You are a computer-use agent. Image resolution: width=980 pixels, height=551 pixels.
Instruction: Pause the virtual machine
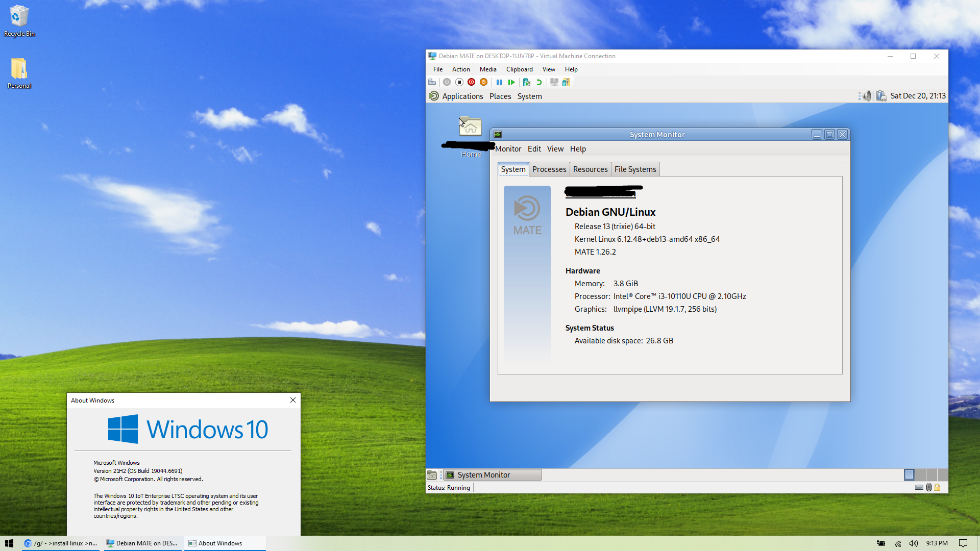(x=499, y=82)
